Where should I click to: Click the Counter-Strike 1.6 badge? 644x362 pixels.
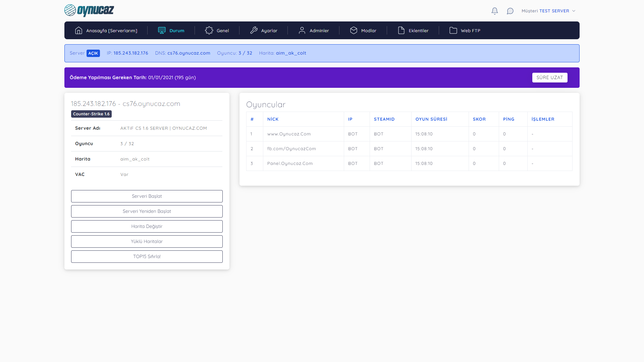[x=91, y=114]
